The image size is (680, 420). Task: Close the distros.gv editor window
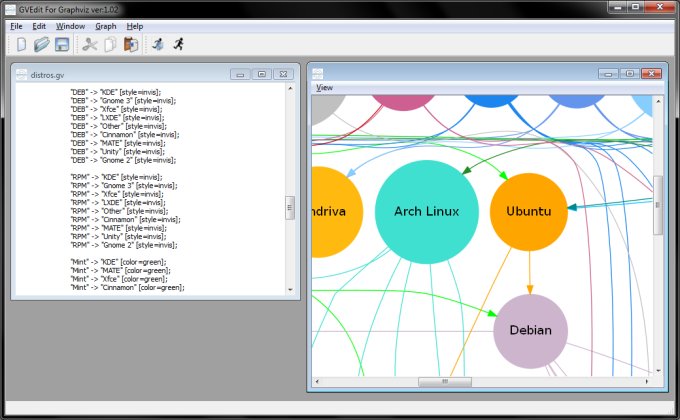point(283,74)
